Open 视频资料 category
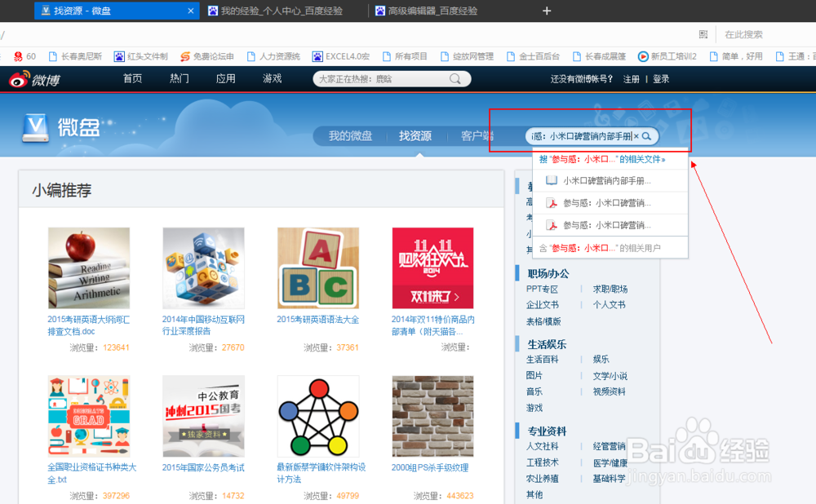This screenshot has width=816, height=504. (609, 391)
